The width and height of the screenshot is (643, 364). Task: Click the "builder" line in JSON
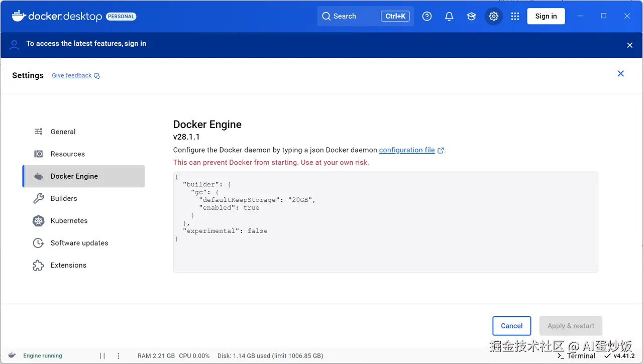click(x=207, y=184)
